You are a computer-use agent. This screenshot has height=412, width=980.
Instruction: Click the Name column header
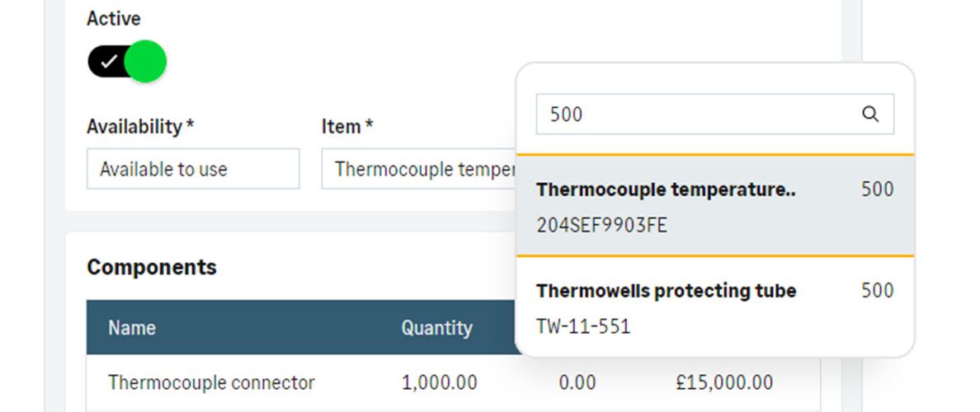[x=132, y=328]
